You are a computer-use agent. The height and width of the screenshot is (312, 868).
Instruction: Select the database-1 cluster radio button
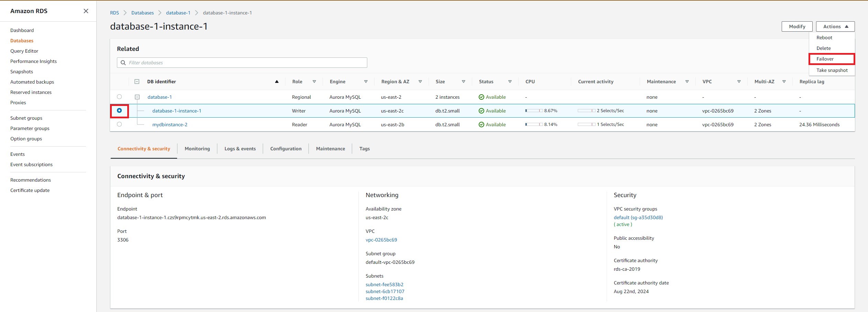pyautogui.click(x=119, y=97)
